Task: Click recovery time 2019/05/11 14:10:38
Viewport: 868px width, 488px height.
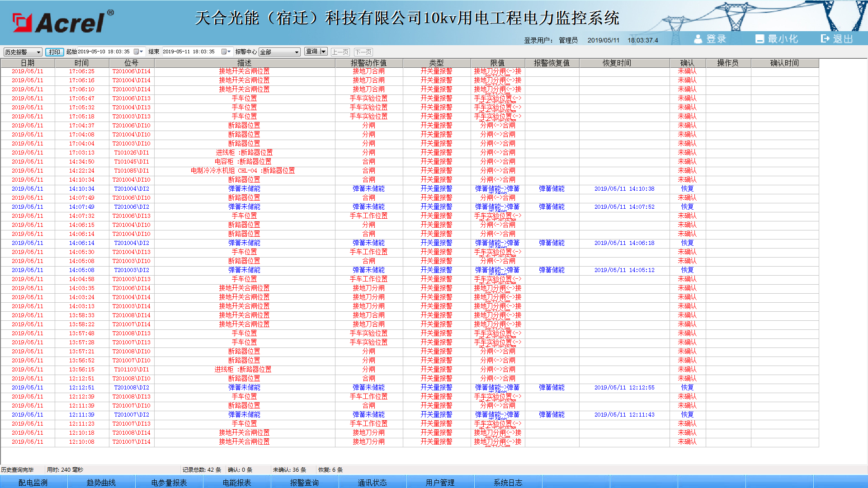Action: [624, 189]
